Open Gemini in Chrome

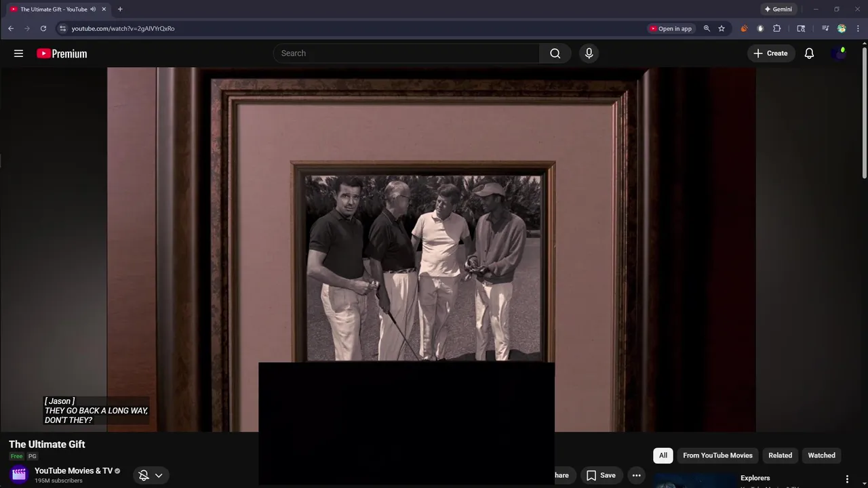778,9
